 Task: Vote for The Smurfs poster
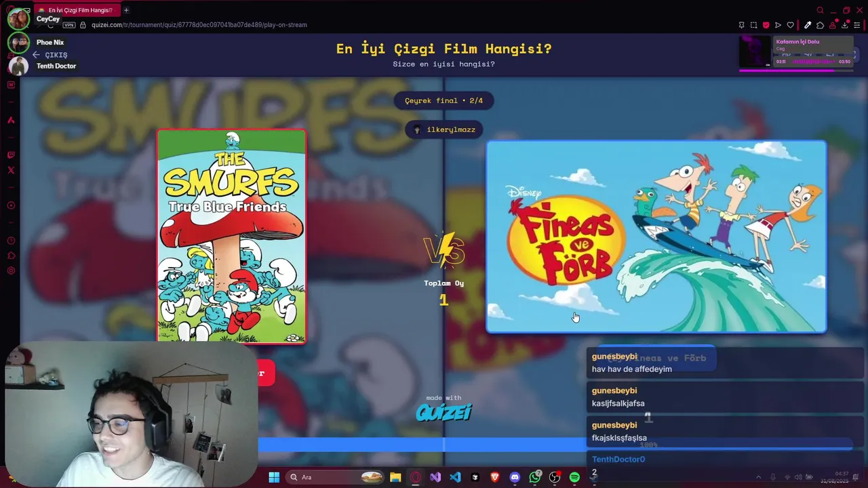click(231, 236)
